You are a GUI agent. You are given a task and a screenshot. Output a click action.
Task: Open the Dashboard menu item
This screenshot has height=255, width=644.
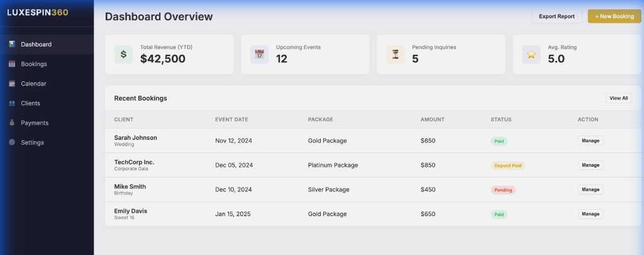[47, 44]
